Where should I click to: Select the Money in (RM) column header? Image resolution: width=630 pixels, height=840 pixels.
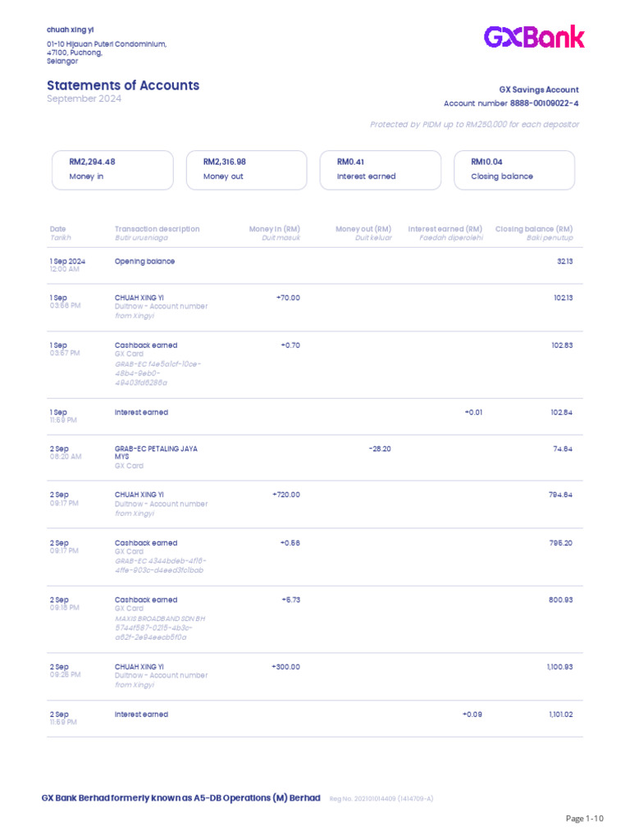274,230
